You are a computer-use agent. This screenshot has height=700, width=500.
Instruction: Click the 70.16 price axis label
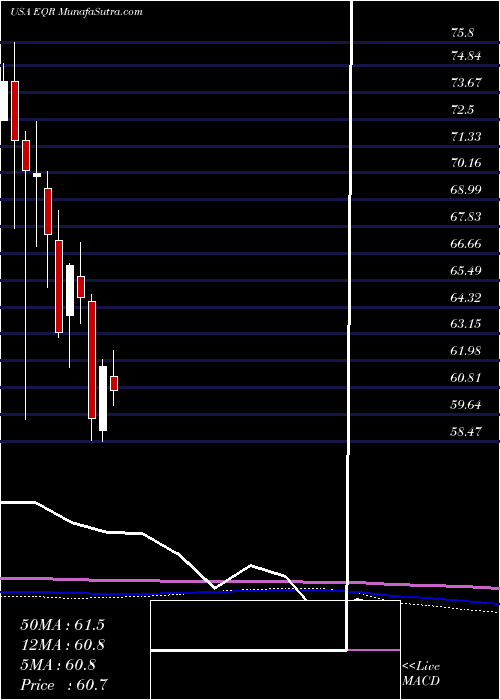466,162
